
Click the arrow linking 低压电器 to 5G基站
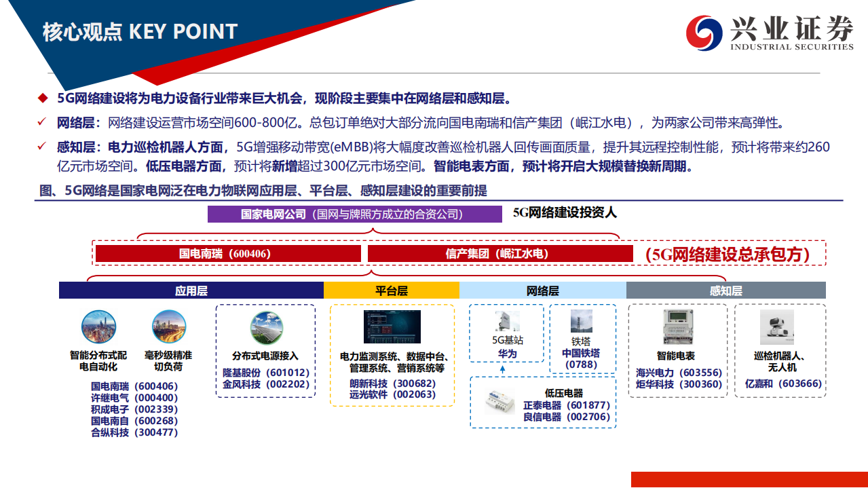[502, 369]
